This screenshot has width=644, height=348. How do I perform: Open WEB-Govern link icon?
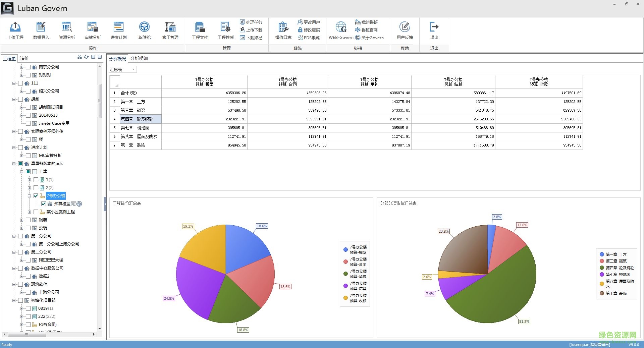[341, 27]
